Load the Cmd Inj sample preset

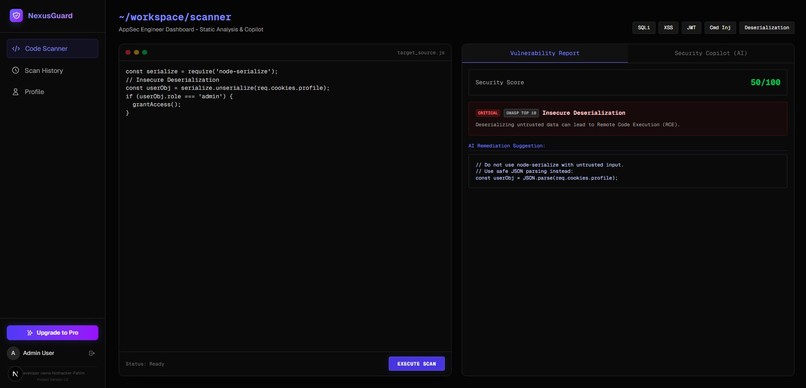pyautogui.click(x=720, y=28)
